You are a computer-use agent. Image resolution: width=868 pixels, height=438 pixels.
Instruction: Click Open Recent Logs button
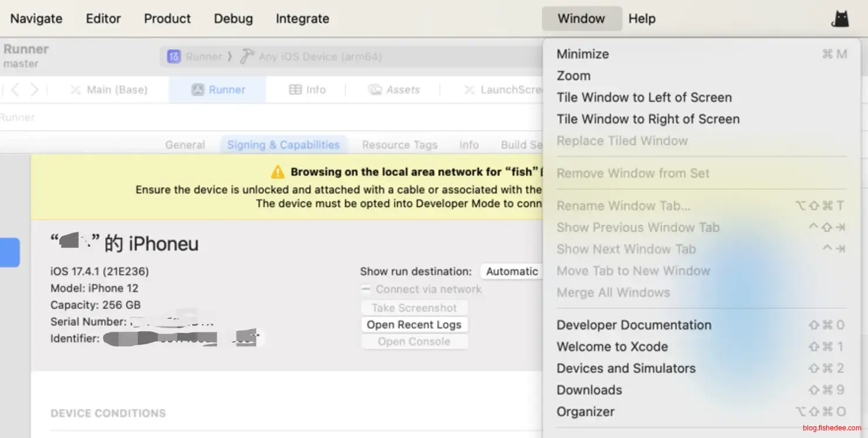coord(414,325)
